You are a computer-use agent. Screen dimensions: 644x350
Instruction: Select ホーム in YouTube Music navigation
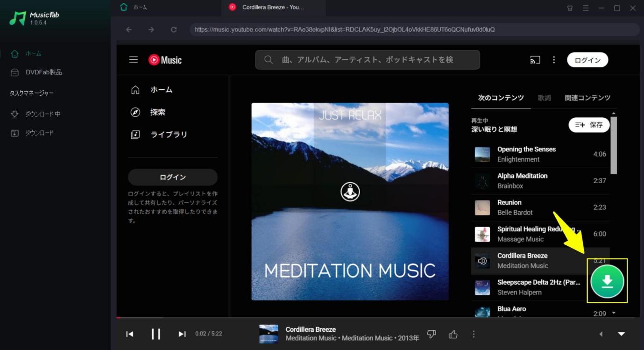coord(152,90)
